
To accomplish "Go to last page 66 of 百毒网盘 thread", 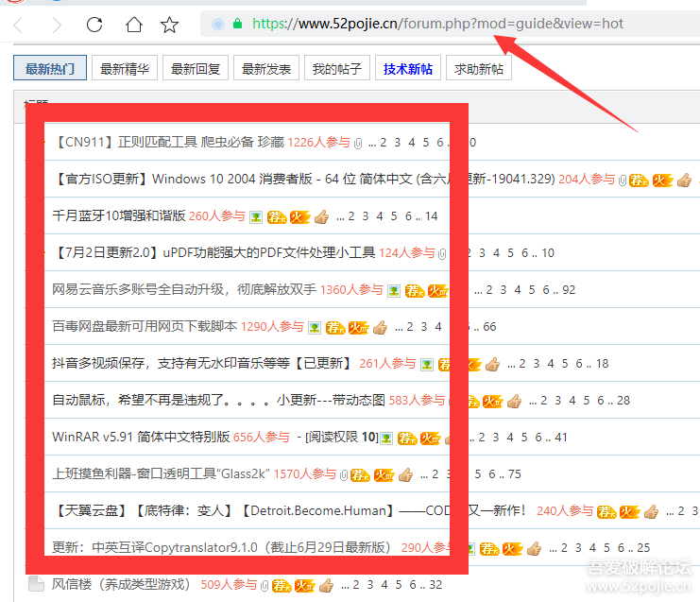I will click(x=489, y=327).
